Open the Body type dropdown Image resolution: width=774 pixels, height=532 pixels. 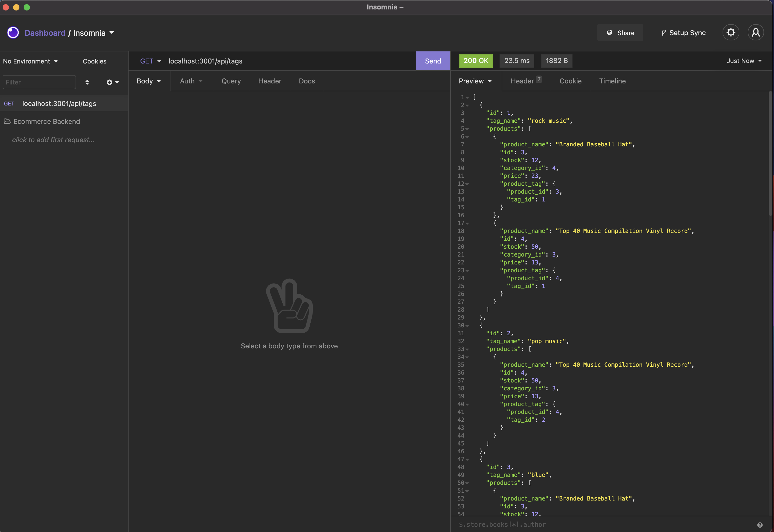pyautogui.click(x=149, y=81)
